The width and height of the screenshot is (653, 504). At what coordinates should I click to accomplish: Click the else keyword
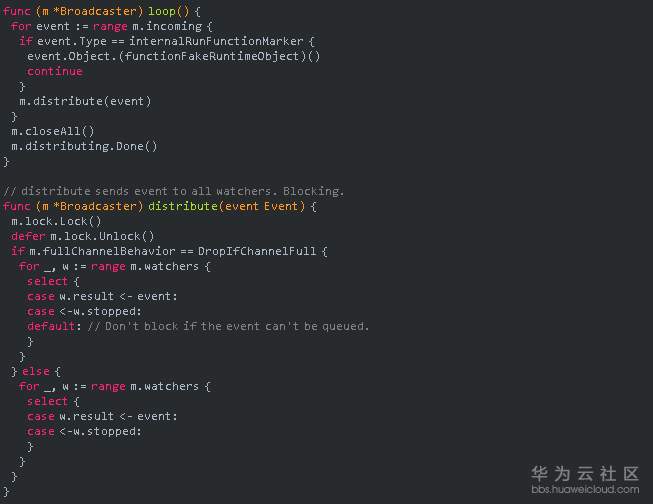[35, 371]
